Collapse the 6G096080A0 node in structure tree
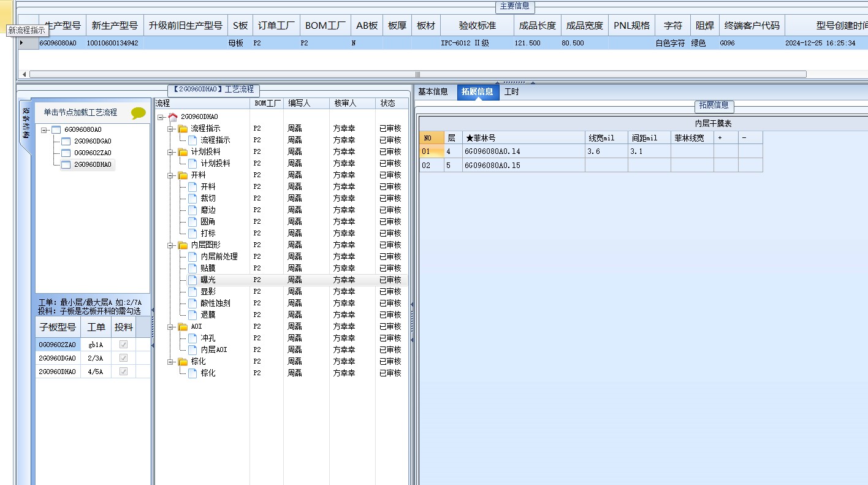 click(44, 129)
